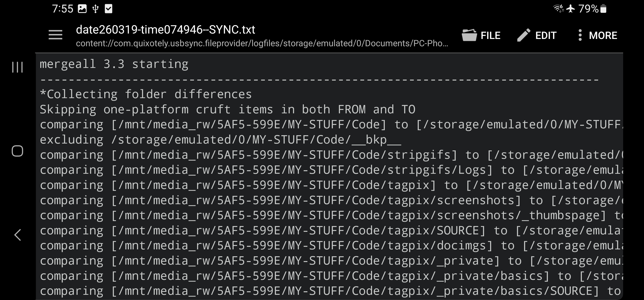Tap the image notification icon in status bar
This screenshot has height=300, width=644.
(82, 9)
